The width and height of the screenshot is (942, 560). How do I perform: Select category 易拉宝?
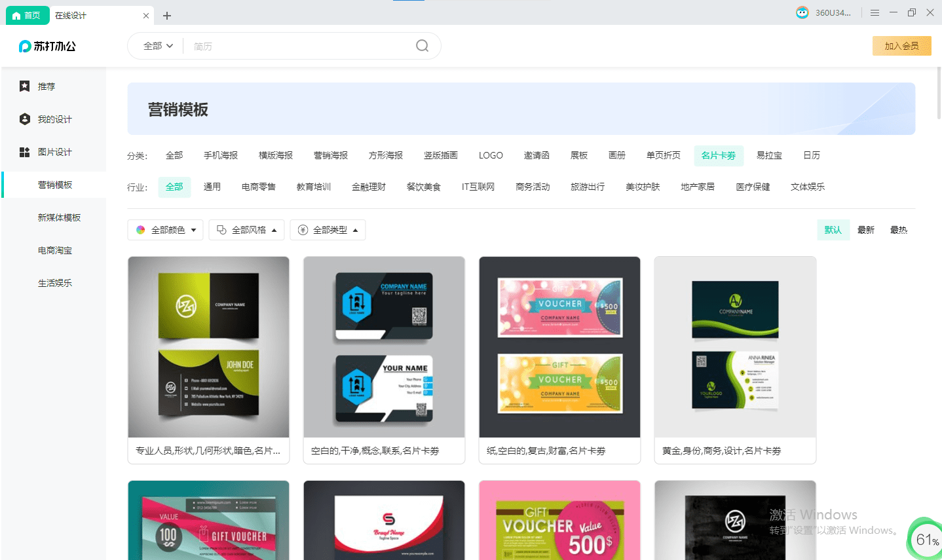[x=769, y=155]
